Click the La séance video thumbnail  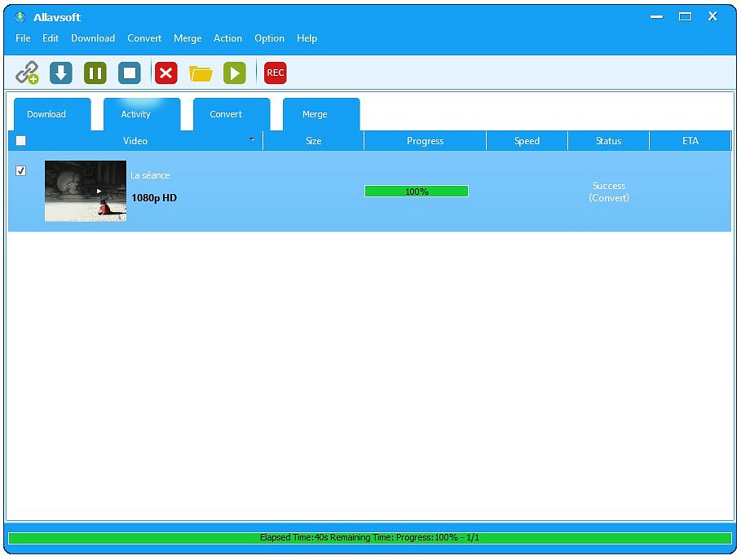click(85, 191)
